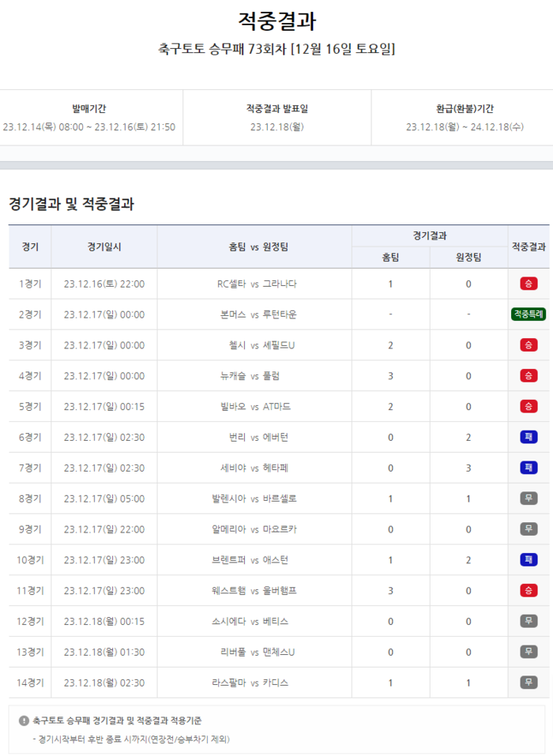Click the 무 badge in the 라스팔마 row
This screenshot has width=553, height=756.
click(529, 683)
